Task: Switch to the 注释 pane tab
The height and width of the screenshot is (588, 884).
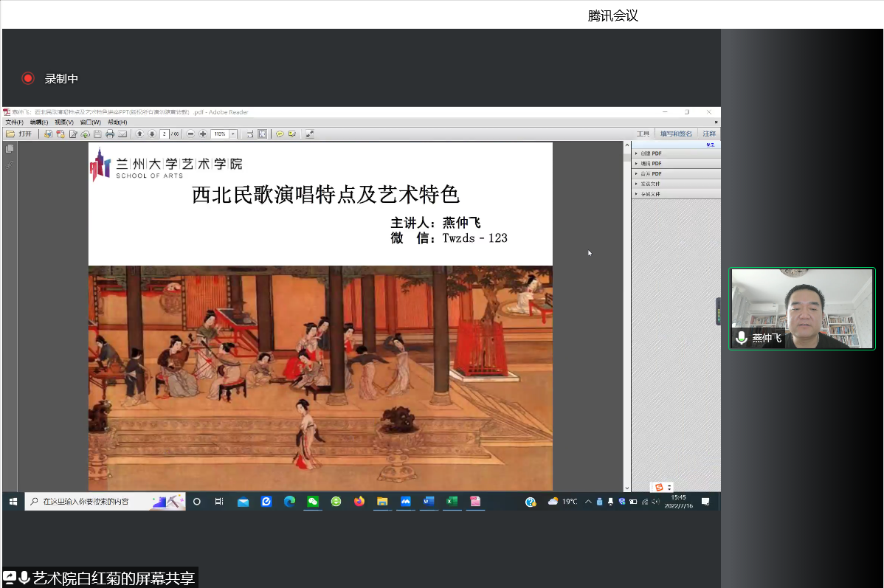Action: pos(708,134)
